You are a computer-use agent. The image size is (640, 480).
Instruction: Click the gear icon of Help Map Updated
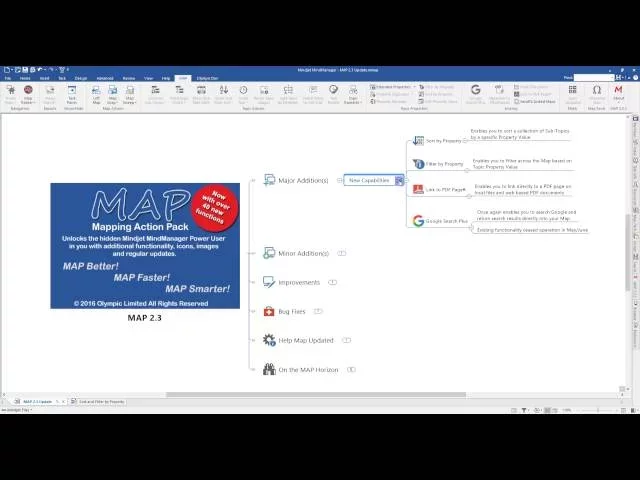[x=269, y=340]
